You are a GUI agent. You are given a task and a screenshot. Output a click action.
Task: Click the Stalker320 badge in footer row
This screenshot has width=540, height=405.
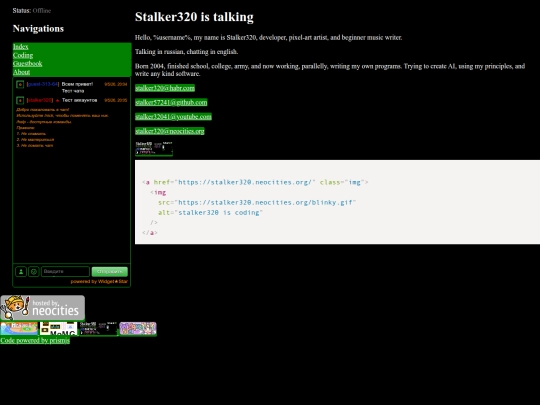point(98,329)
